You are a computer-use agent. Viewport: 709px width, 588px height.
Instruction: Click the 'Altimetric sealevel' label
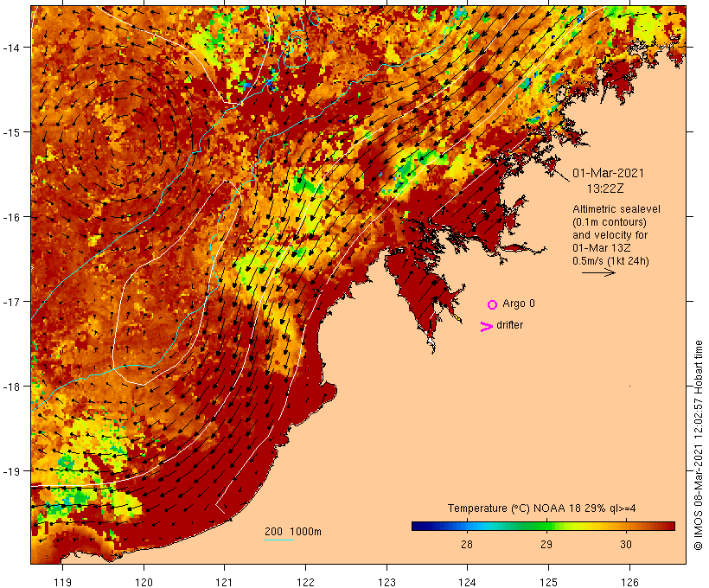coord(616,209)
